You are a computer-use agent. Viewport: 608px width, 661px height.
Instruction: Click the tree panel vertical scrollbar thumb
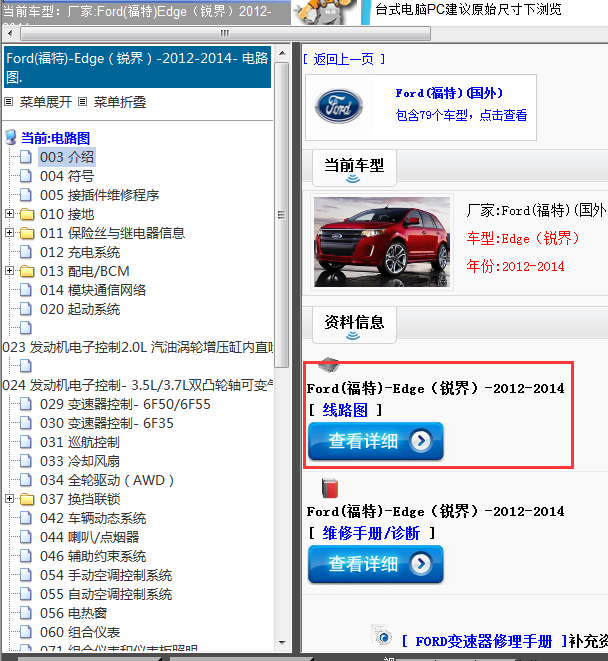[282, 214]
